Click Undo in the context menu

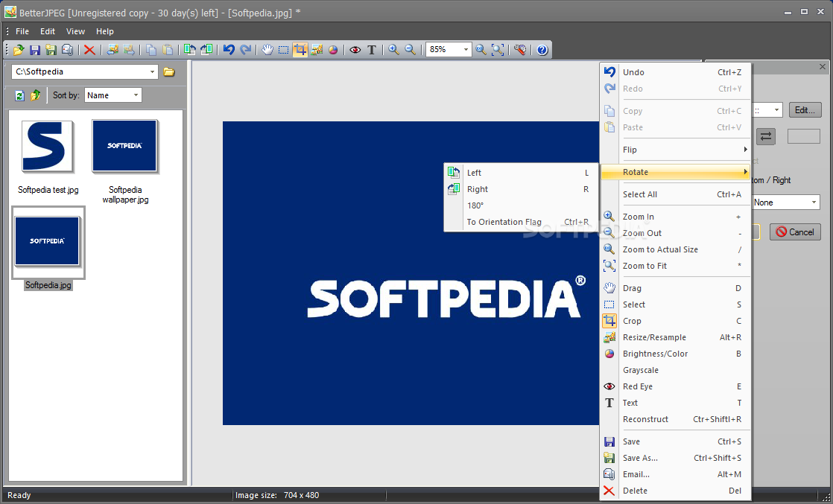tap(675, 72)
